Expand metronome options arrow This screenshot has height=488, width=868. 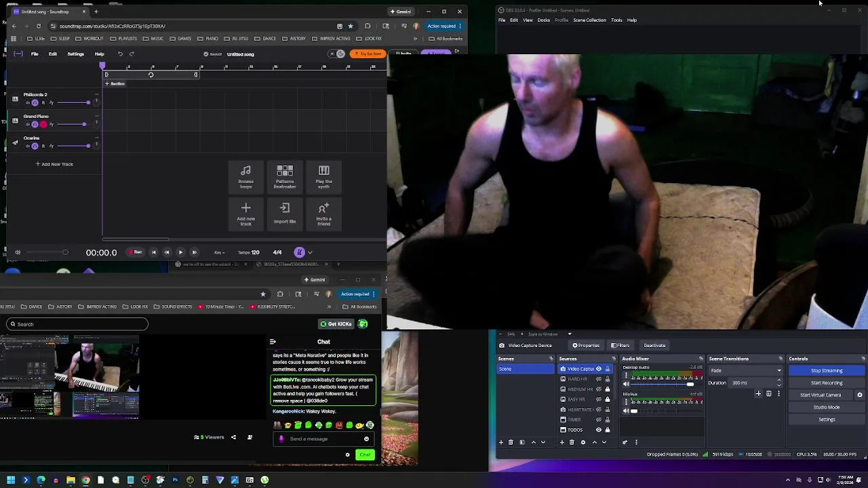pyautogui.click(x=310, y=253)
